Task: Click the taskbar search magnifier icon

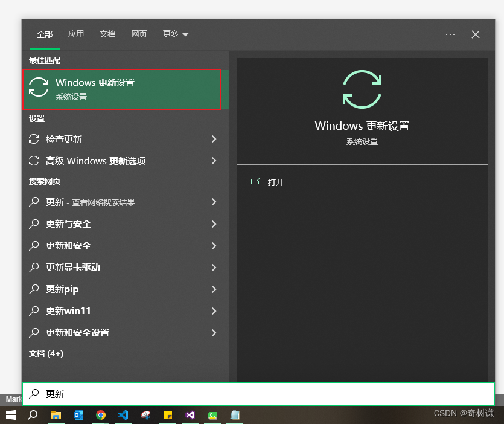Action: 33,415
